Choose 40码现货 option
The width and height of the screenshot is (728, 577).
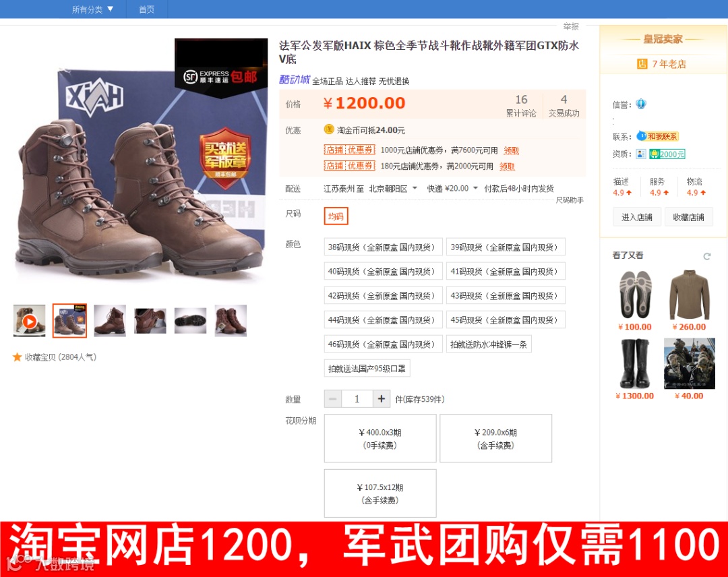tap(383, 271)
